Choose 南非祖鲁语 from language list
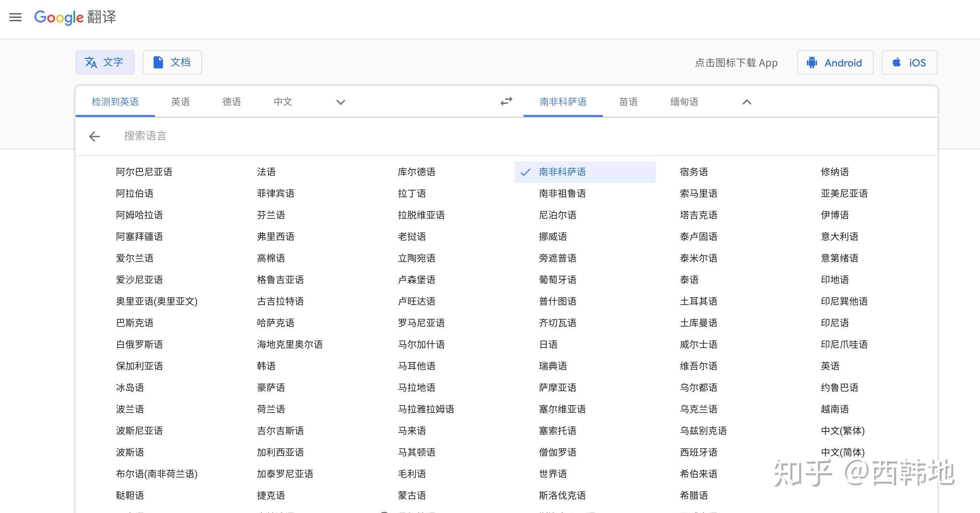The height and width of the screenshot is (513, 980). pyautogui.click(x=562, y=193)
